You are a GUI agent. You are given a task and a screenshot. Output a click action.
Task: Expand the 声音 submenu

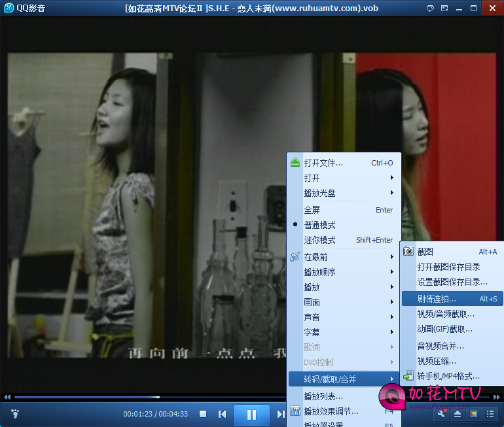(344, 317)
